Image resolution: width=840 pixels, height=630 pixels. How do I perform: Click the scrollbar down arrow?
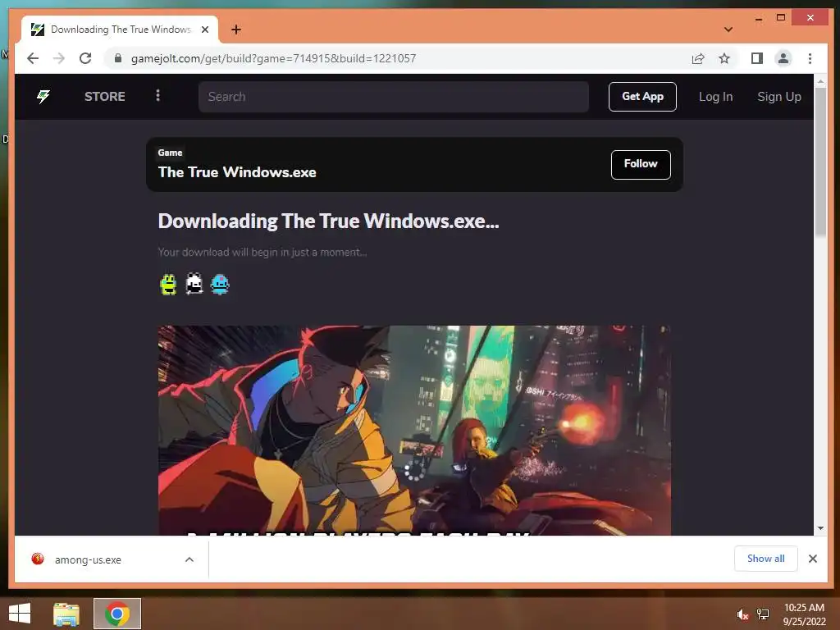pos(820,528)
